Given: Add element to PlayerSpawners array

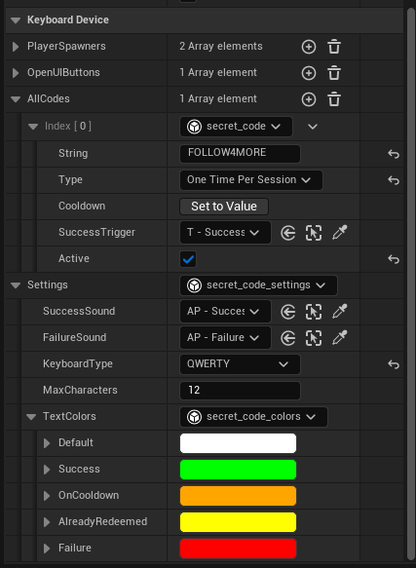Looking at the screenshot, I should (x=309, y=47).
